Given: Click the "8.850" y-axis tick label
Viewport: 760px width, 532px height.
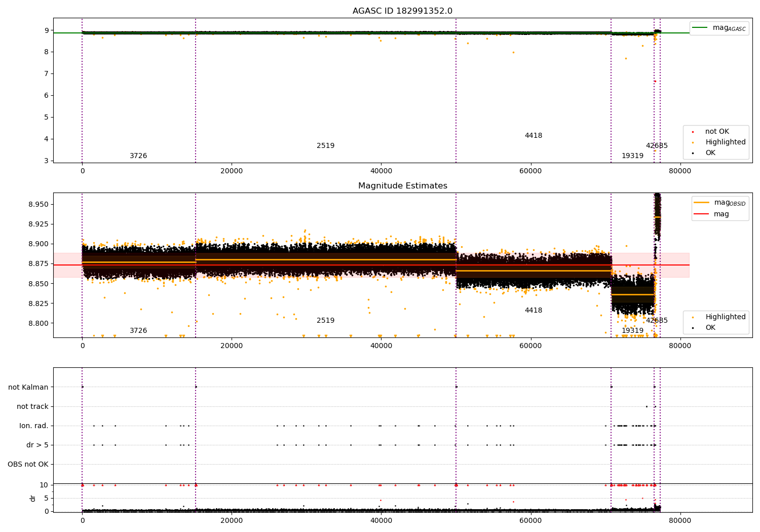Looking at the screenshot, I should coord(39,284).
